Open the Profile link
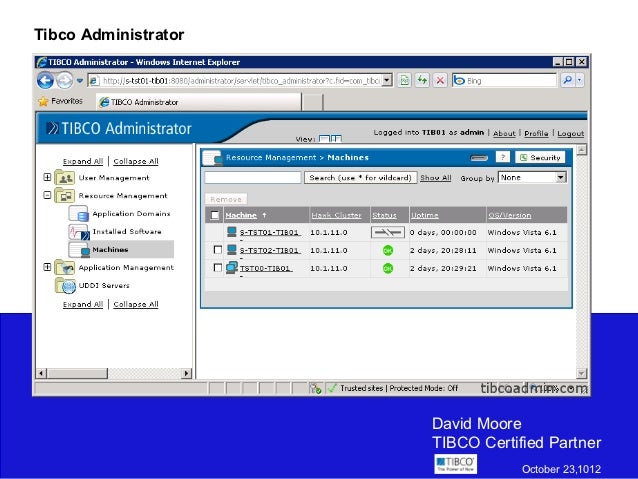This screenshot has height=479, width=638. 536,133
